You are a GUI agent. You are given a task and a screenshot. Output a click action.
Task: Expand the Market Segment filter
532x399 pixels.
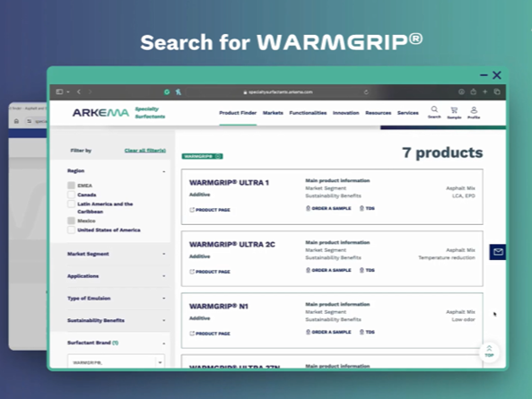[x=164, y=254]
